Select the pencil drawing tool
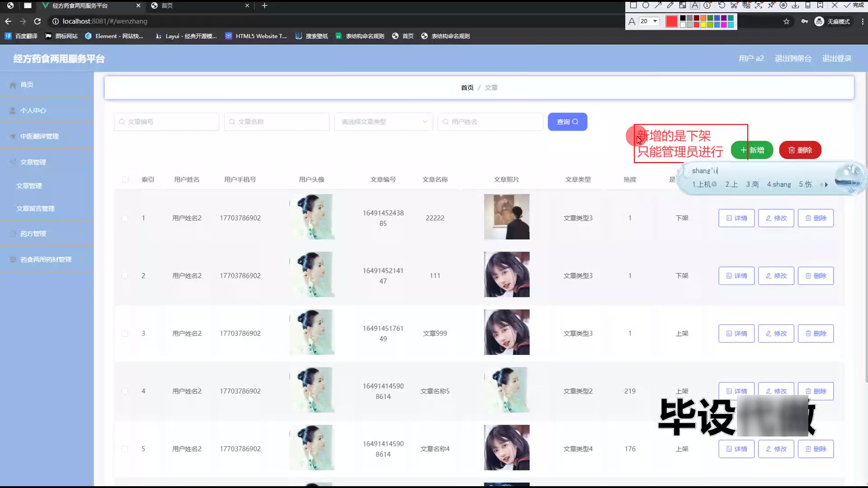The height and width of the screenshot is (488, 868). pyautogui.click(x=670, y=5)
